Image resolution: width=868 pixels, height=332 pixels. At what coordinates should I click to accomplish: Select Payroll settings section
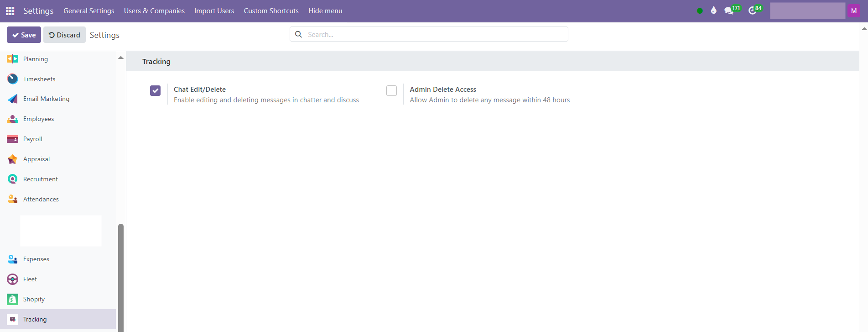[58, 139]
